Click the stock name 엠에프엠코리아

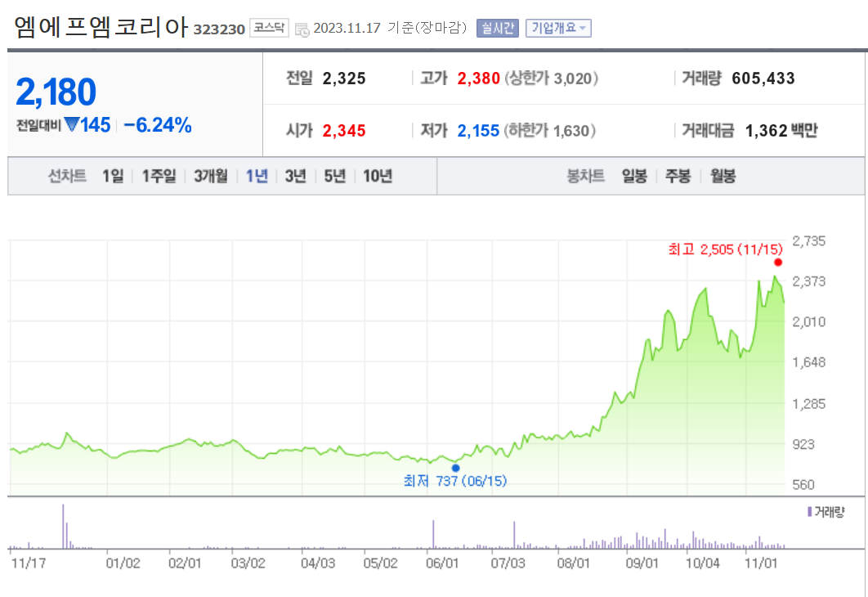[101, 27]
